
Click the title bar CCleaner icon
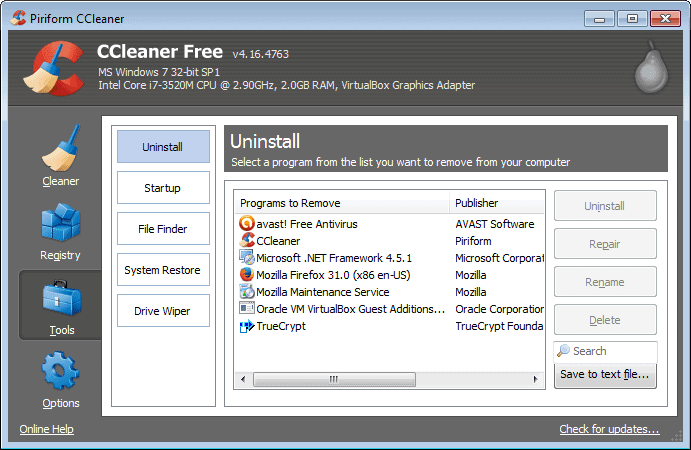click(19, 18)
